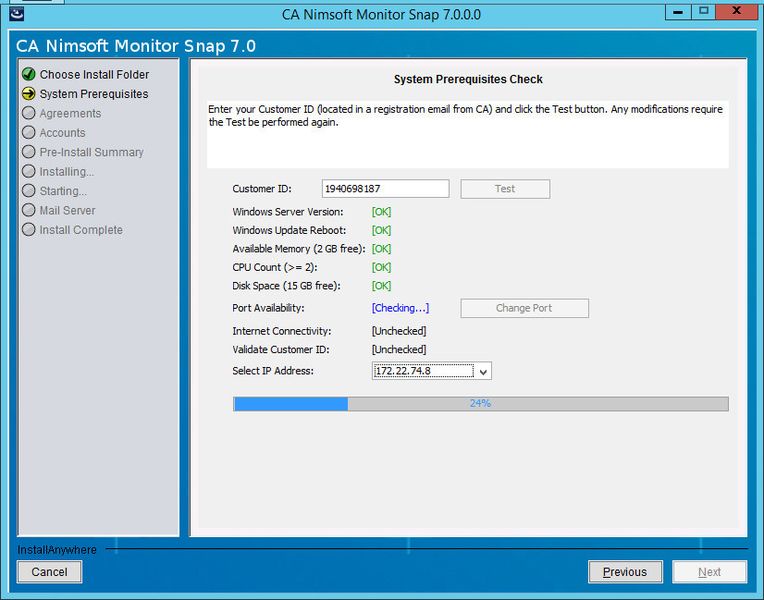The image size is (764, 600).
Task: Click the Customer ID instruction text
Action: [x=465, y=116]
